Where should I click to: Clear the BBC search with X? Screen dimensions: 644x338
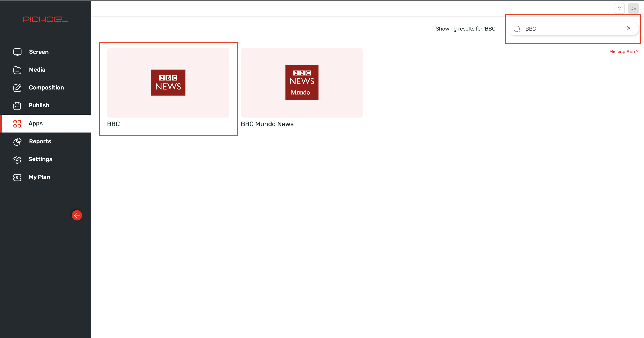[628, 28]
